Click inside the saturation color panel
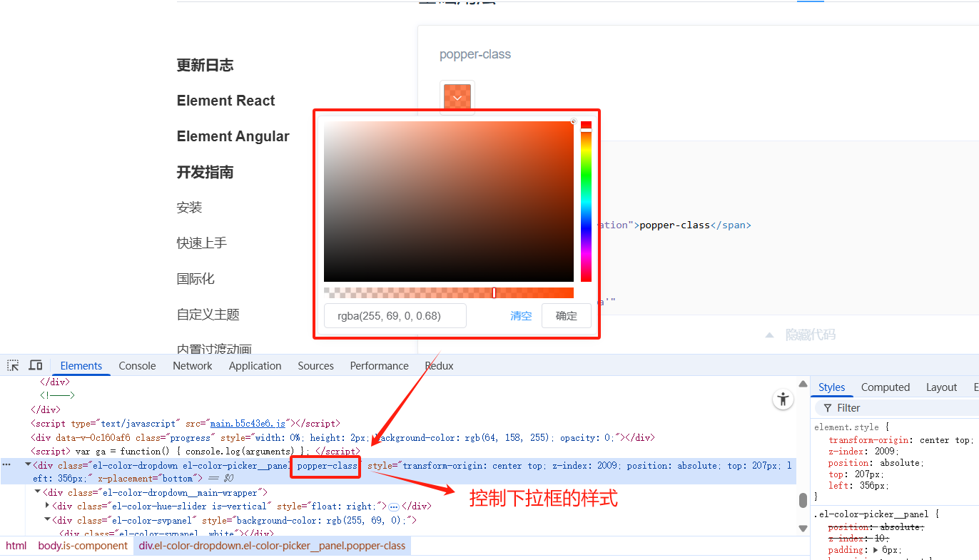The width and height of the screenshot is (979, 560). [x=449, y=202]
